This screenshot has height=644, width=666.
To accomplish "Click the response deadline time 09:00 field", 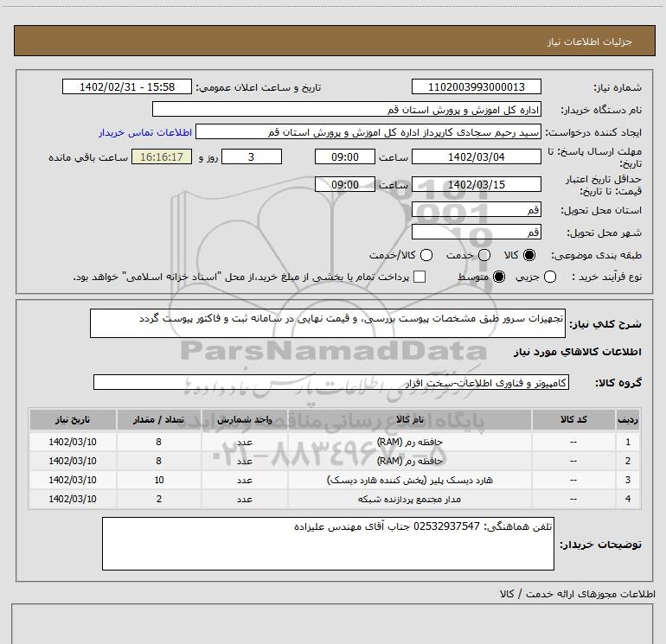I will point(345,157).
